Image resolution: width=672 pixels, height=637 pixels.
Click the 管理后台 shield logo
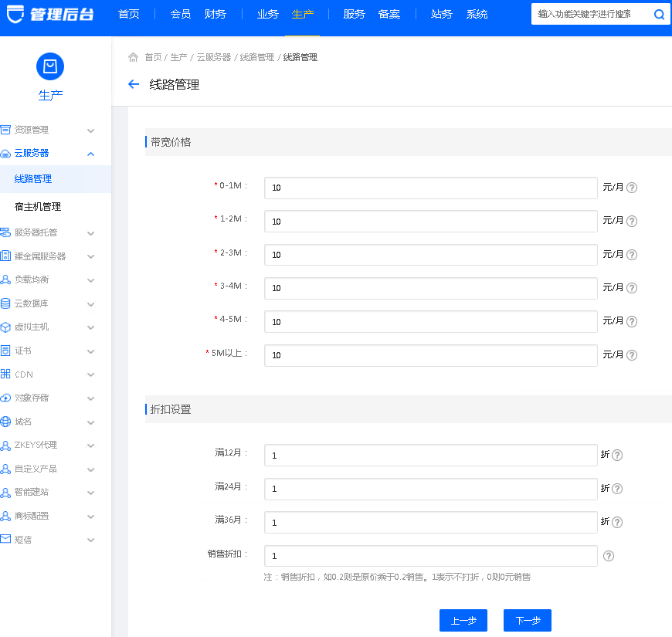click(15, 14)
